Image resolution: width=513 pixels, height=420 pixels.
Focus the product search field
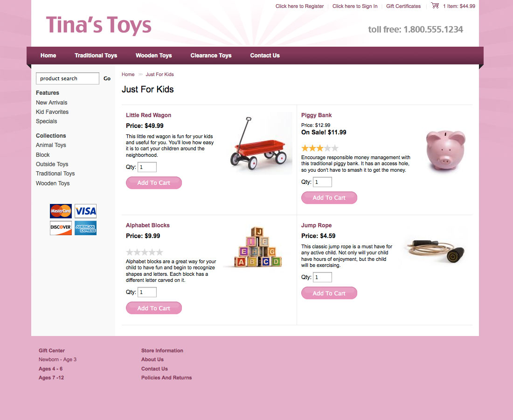tap(68, 78)
